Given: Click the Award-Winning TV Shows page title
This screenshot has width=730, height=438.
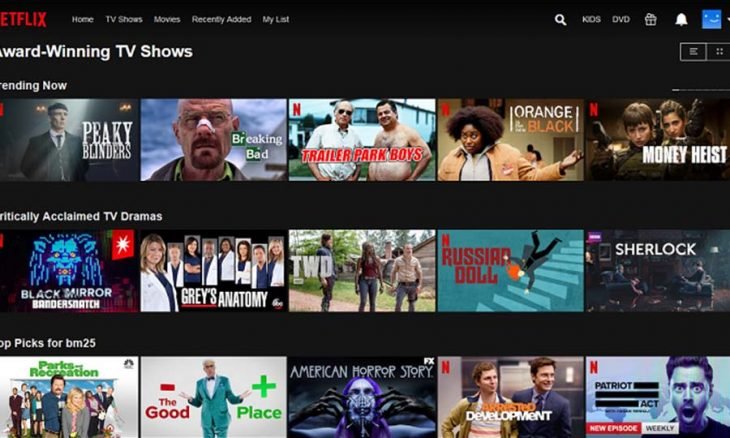Looking at the screenshot, I should pos(96,52).
